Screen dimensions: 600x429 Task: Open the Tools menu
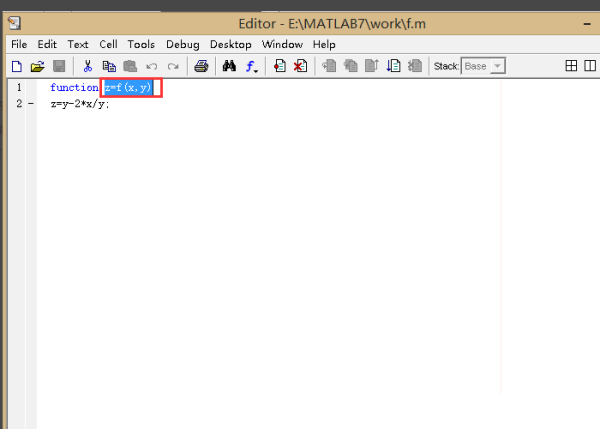(x=141, y=44)
